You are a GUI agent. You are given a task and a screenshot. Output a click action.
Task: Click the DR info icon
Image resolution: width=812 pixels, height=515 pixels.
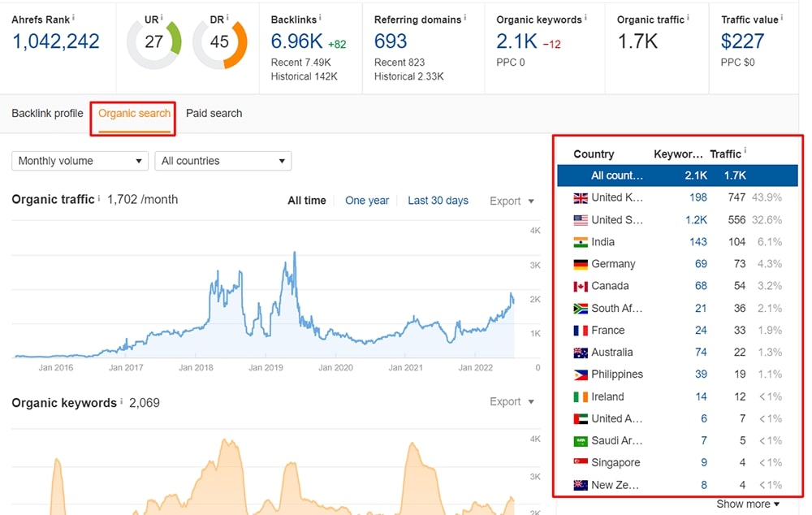(x=227, y=18)
